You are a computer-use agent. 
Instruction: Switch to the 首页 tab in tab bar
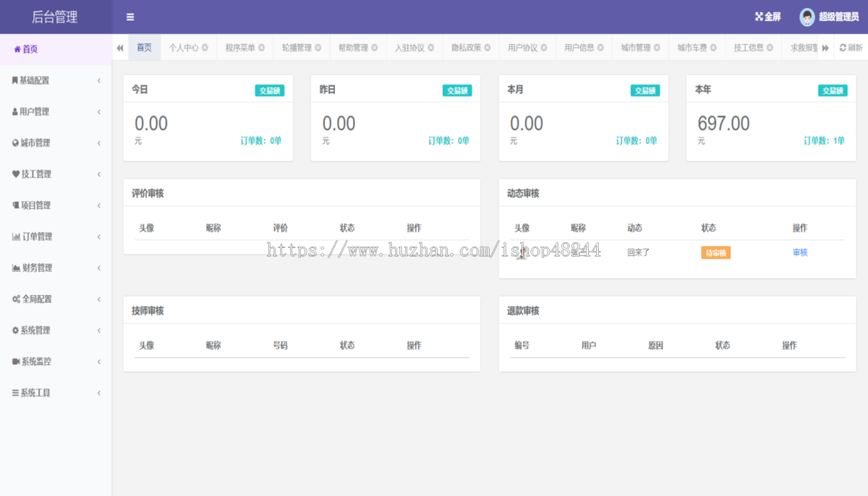pyautogui.click(x=144, y=48)
